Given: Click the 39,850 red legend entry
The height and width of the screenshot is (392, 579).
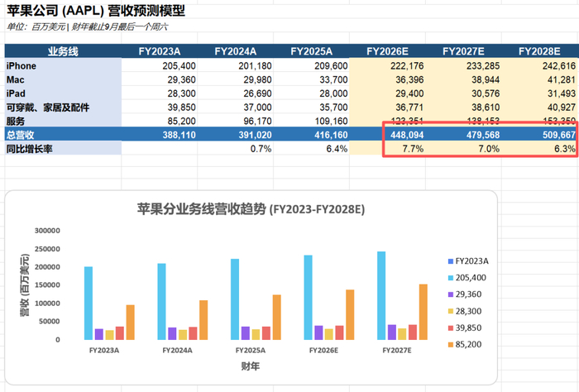Looking at the screenshot, I should (465, 327).
